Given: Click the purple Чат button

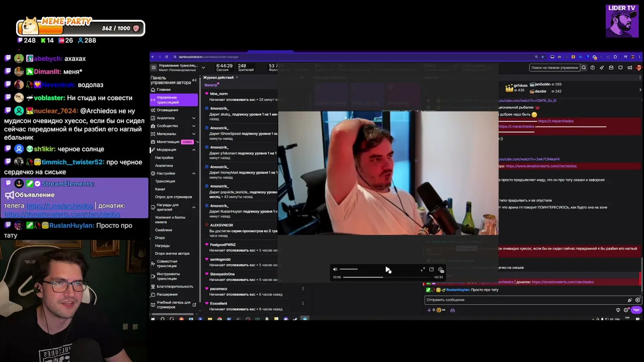Looking at the screenshot, I should click(x=636, y=310).
